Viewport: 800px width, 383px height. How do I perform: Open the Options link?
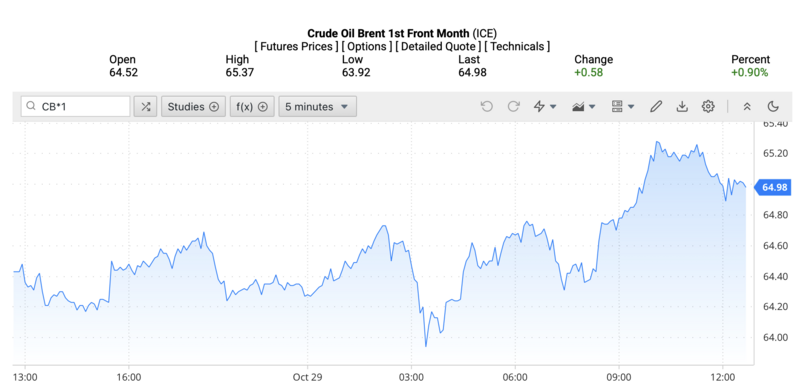point(367,46)
